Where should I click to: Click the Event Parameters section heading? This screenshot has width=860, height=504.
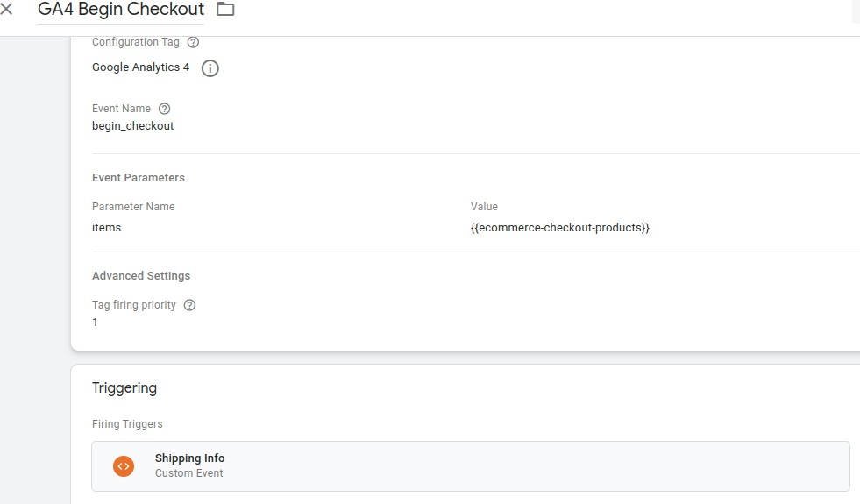139,178
